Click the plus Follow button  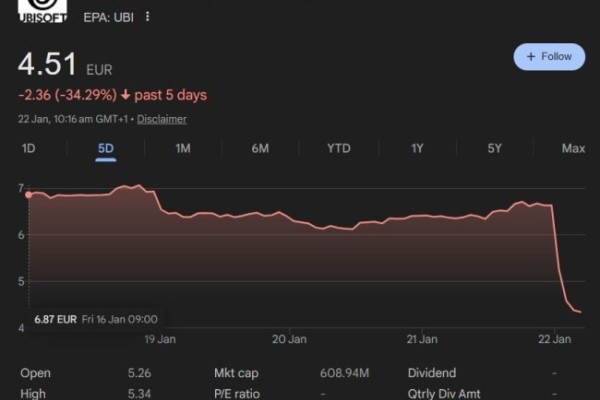click(x=549, y=57)
